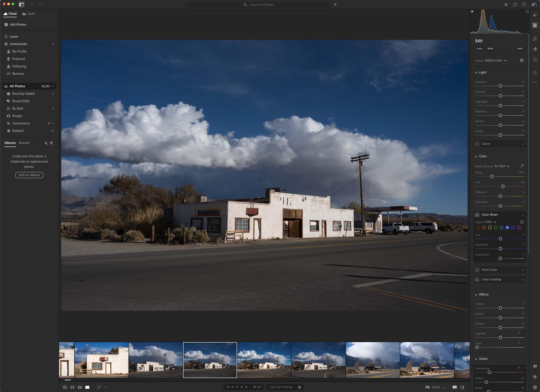Toggle the show original compare view
The width and height of the screenshot is (540, 392).
point(462,387)
